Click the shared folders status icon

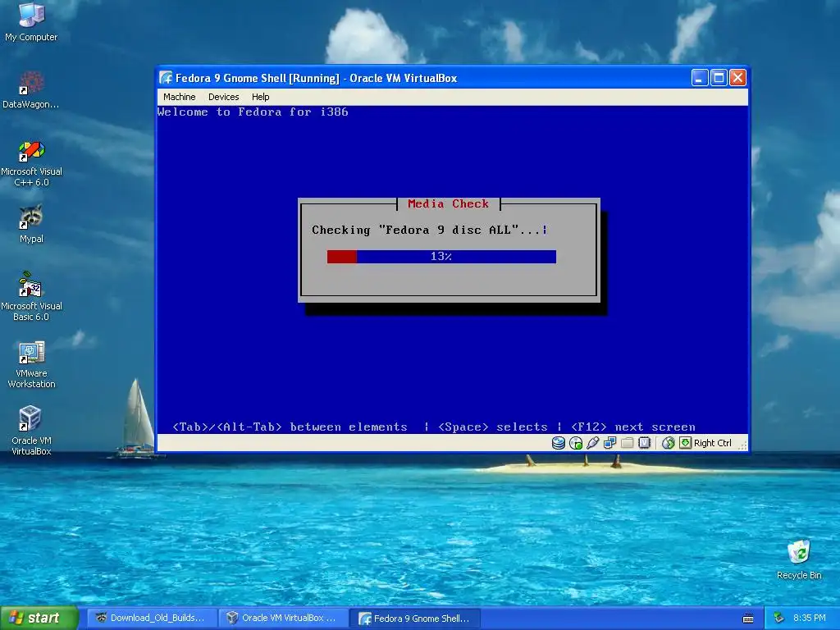tap(627, 443)
